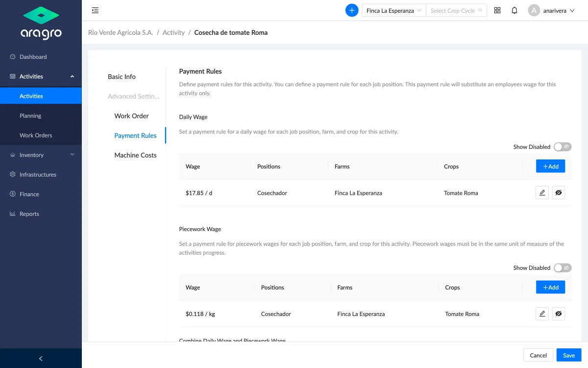Click Cosecha de tomate Roma breadcrumb title
The width and height of the screenshot is (588, 368).
[231, 32]
